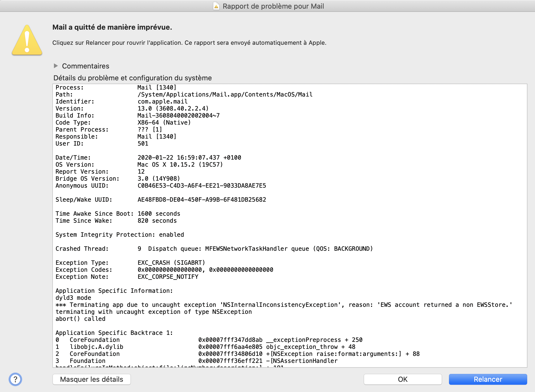The image size is (535, 392).
Task: Click the EXC_CRASH (SIGABRT) exception type
Action: pos(171,263)
